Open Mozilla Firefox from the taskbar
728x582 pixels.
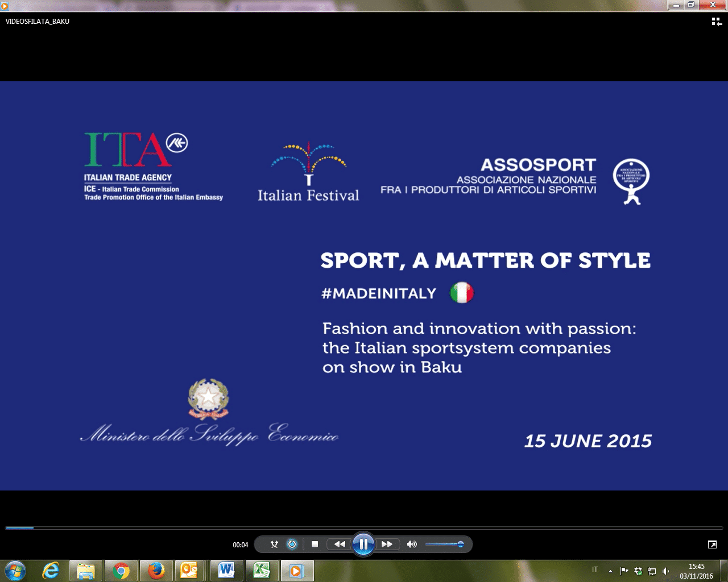156,570
